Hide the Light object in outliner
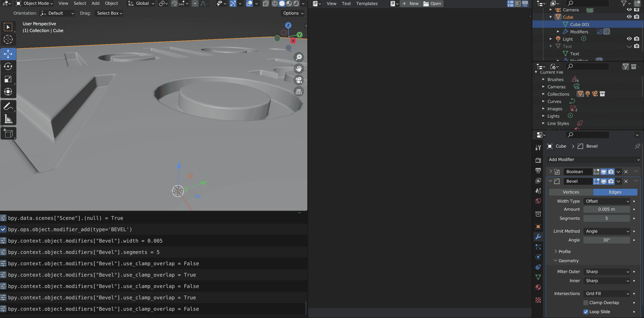 [629, 39]
